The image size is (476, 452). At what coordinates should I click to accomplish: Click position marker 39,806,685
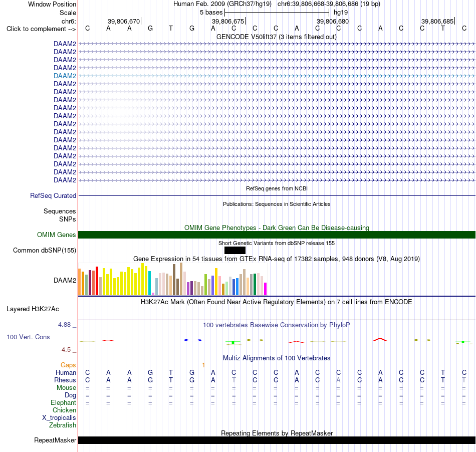[437, 21]
